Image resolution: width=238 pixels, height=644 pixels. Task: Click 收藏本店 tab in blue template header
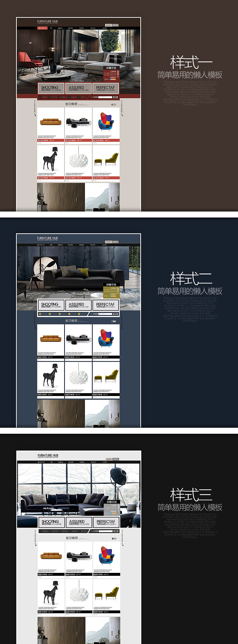click(115, 242)
